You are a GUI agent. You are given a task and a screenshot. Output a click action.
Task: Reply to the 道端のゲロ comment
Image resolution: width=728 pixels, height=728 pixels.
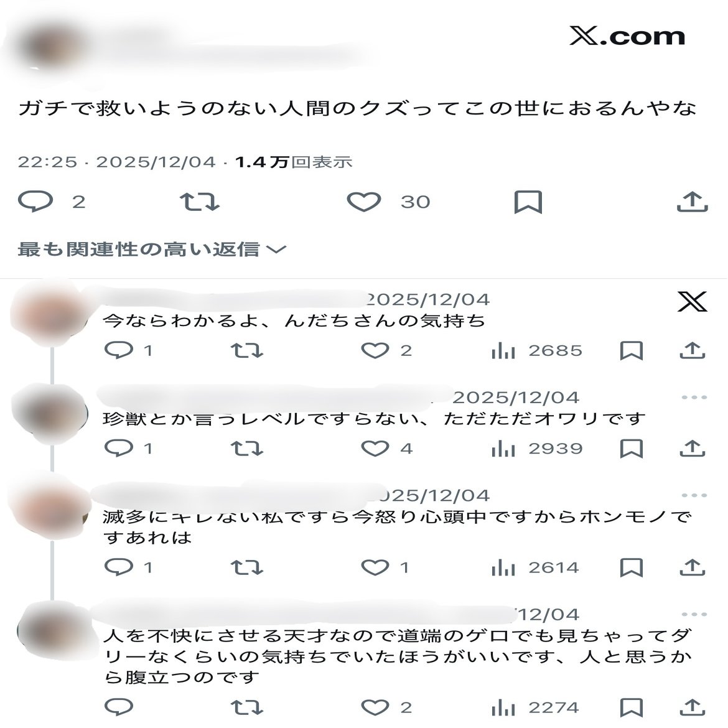coord(119,707)
